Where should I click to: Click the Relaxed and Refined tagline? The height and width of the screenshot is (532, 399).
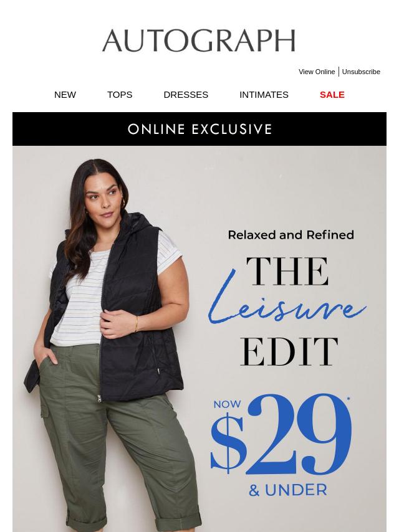pos(291,235)
